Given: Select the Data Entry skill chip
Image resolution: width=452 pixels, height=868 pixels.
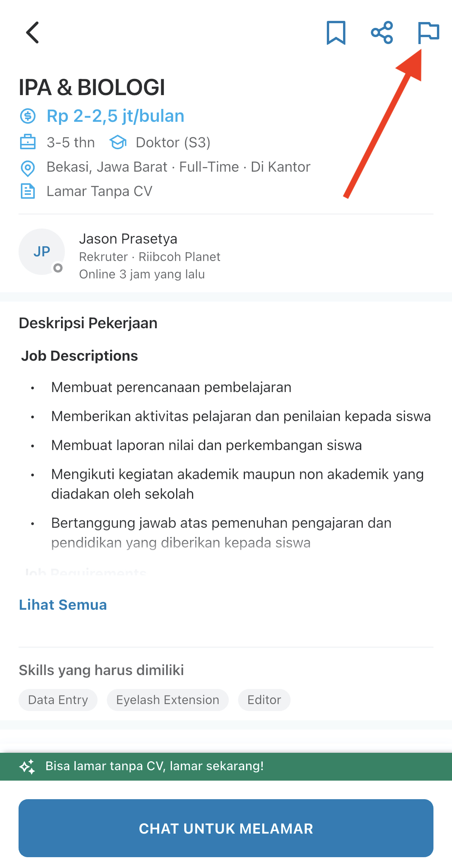Looking at the screenshot, I should (58, 700).
